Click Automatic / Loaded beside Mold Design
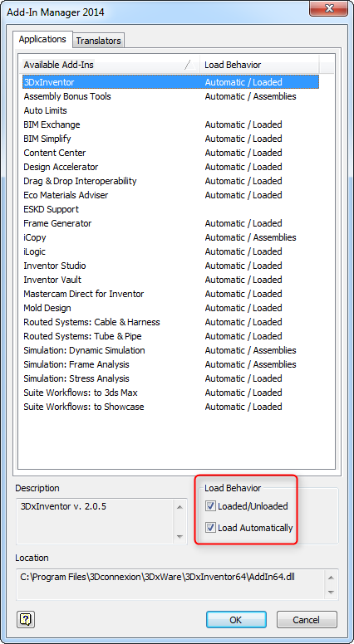Screen dimensions: 354x644 coord(243,308)
